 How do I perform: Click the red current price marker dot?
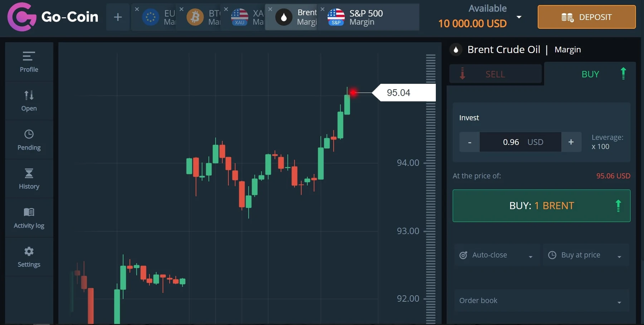point(353,93)
